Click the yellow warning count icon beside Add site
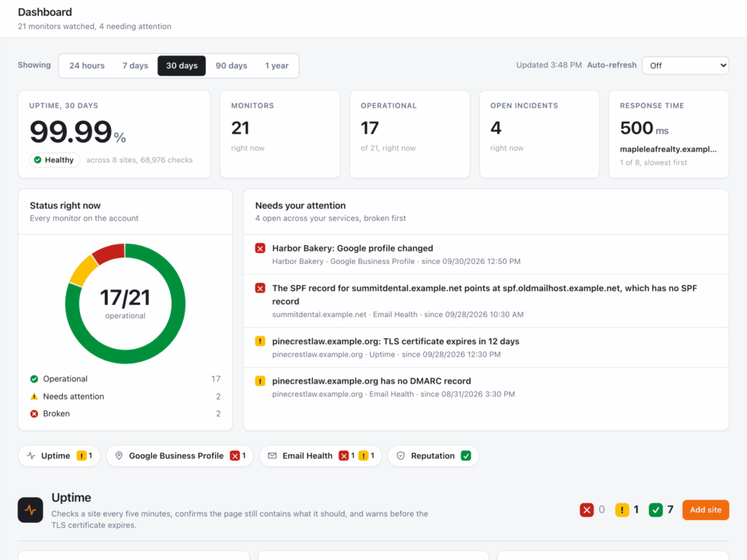The width and height of the screenshot is (747, 560). 622,510
